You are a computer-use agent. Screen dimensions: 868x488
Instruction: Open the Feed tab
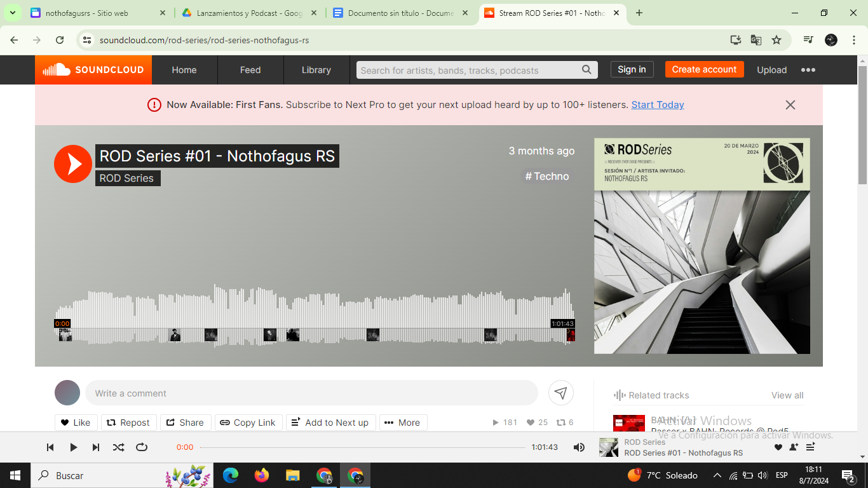pyautogui.click(x=250, y=70)
